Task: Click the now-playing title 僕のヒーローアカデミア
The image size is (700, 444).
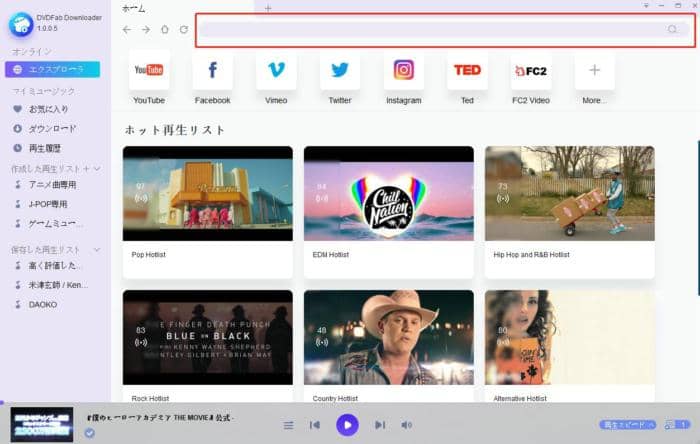Action: click(x=160, y=418)
